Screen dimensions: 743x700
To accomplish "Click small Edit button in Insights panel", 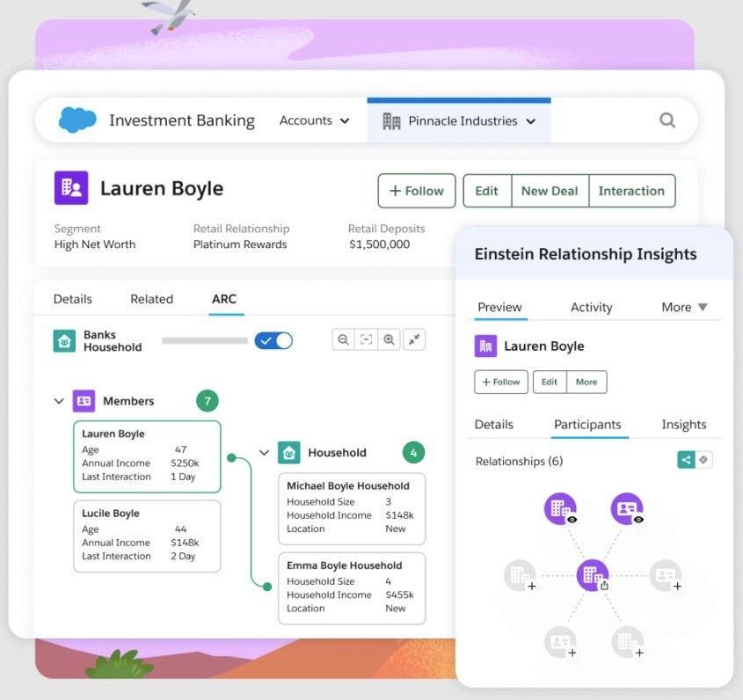I will pos(550,382).
